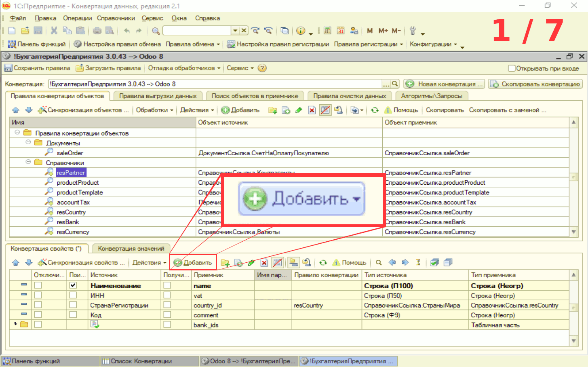Refresh the object rules list
This screenshot has height=367, width=588.
click(x=375, y=110)
